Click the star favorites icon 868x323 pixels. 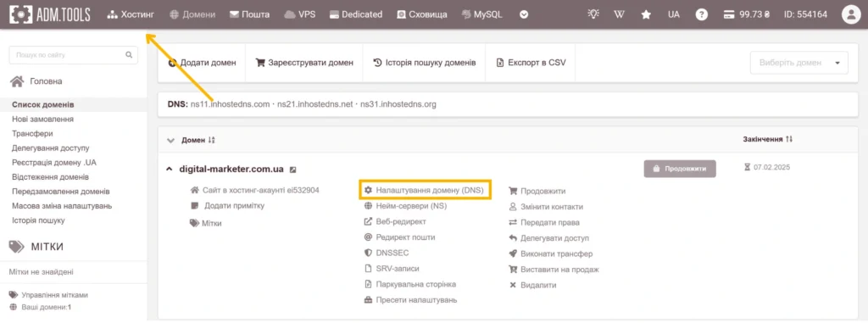pyautogui.click(x=646, y=15)
